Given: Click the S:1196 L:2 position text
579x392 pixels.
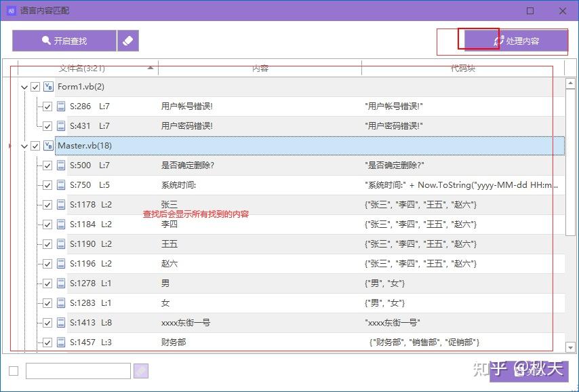Looking at the screenshot, I should tap(91, 263).
